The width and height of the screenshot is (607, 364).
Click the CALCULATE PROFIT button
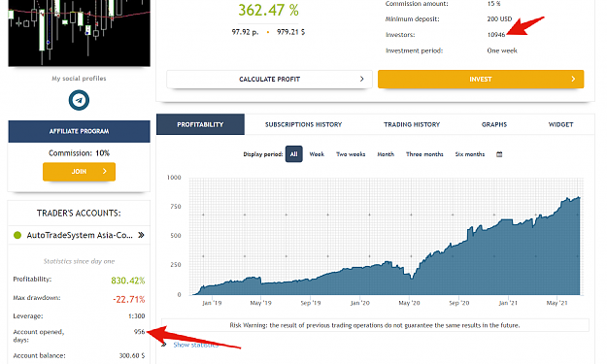269,79
